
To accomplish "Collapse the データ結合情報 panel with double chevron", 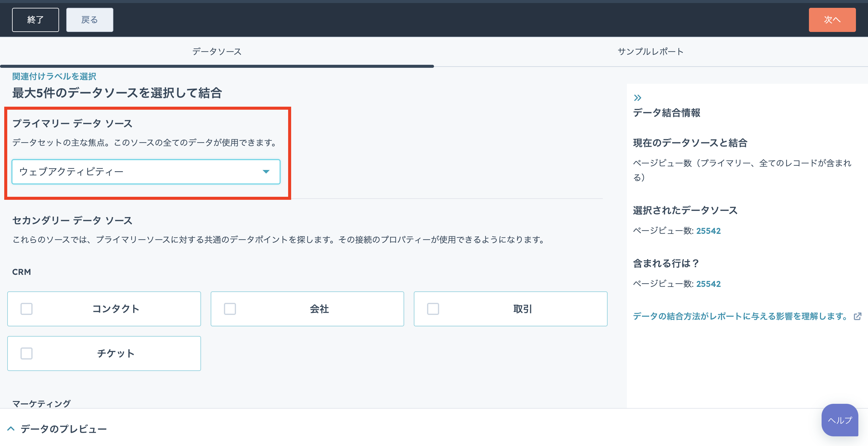I will click(x=637, y=98).
